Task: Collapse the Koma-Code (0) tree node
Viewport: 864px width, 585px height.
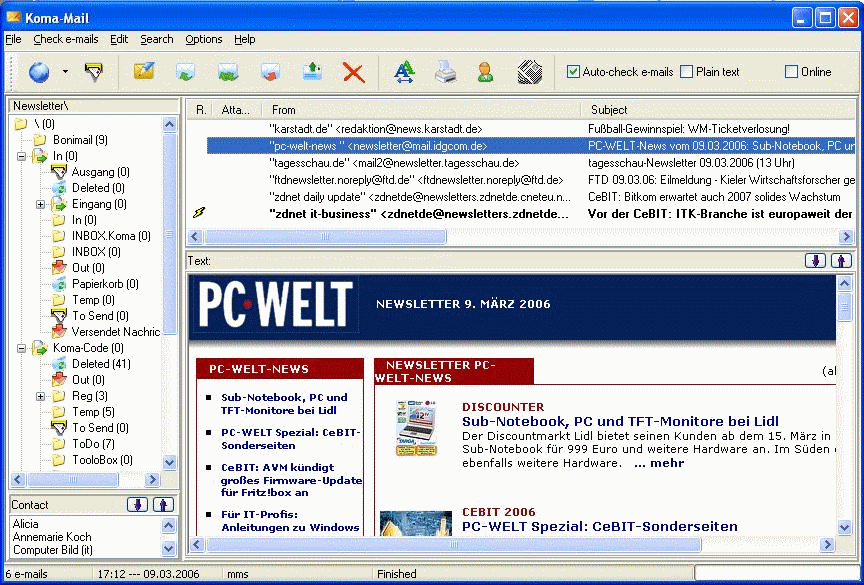Action: coord(21,348)
